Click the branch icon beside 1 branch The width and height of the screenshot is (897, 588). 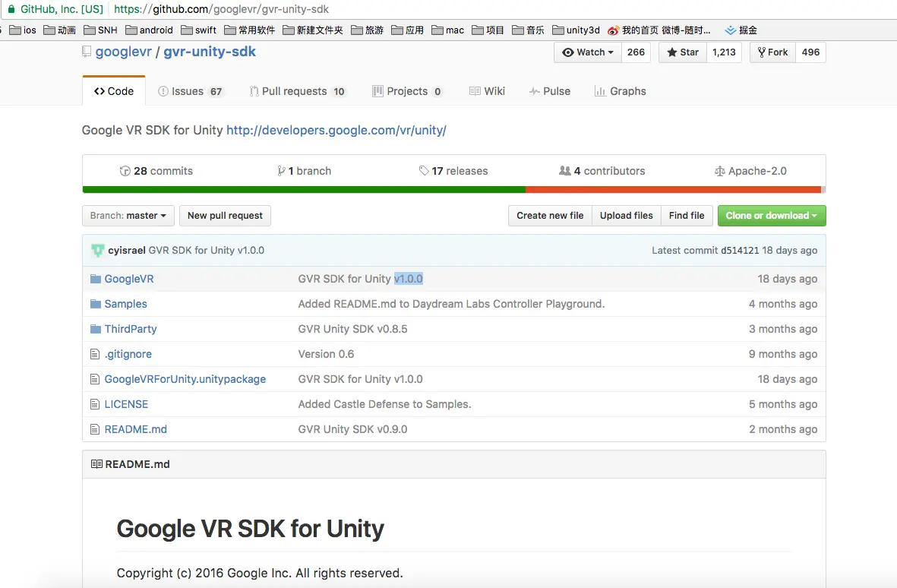[x=281, y=171]
